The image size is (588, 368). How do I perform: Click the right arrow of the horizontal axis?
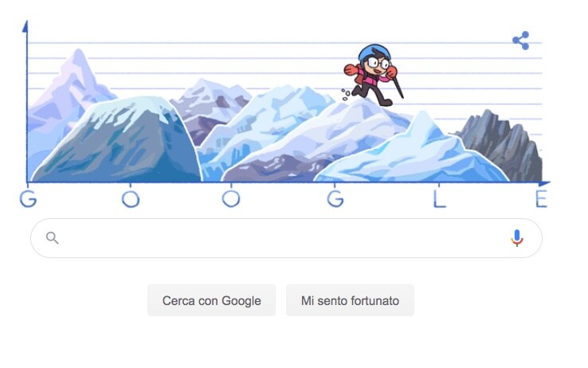[x=544, y=183]
